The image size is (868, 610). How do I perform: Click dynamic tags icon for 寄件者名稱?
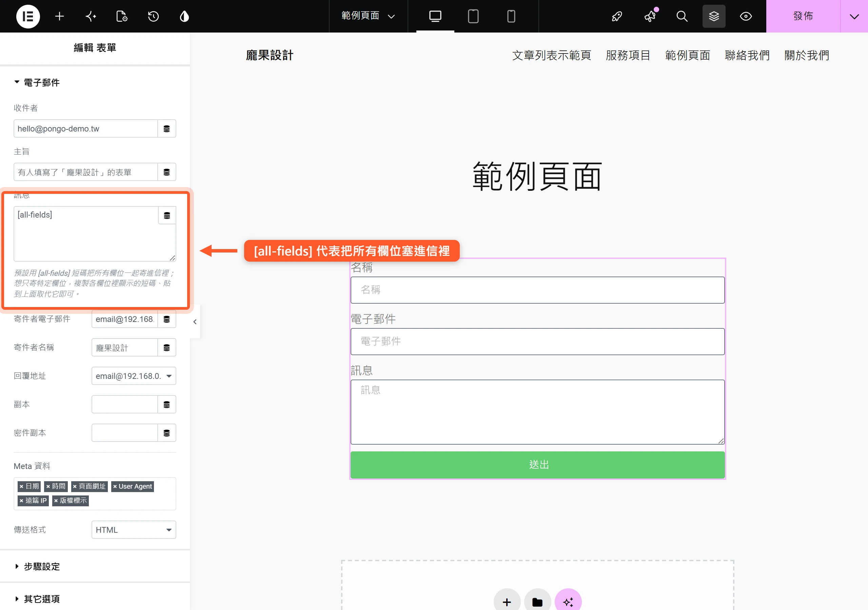[167, 348]
